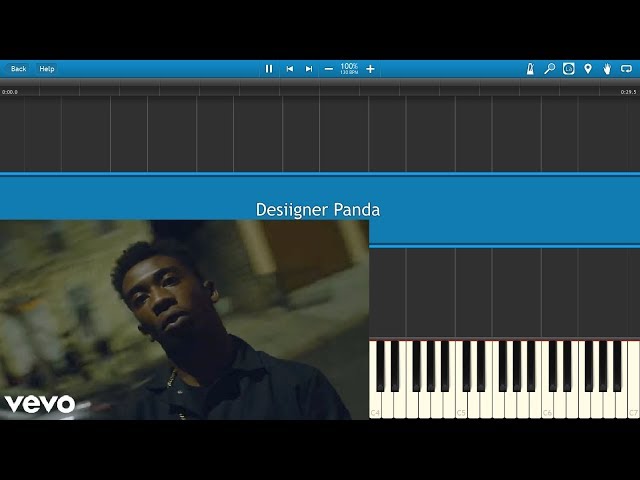Increase playback speed with plus button

(x=370, y=69)
